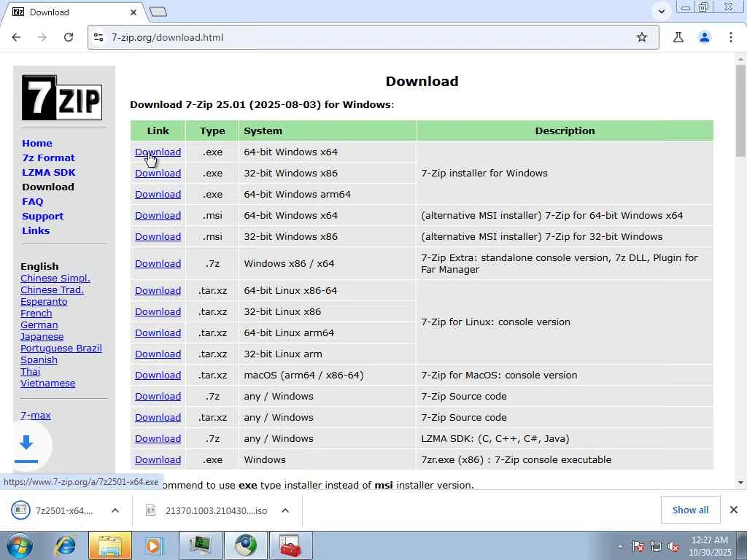Switch language to Vietnamese

(47, 383)
